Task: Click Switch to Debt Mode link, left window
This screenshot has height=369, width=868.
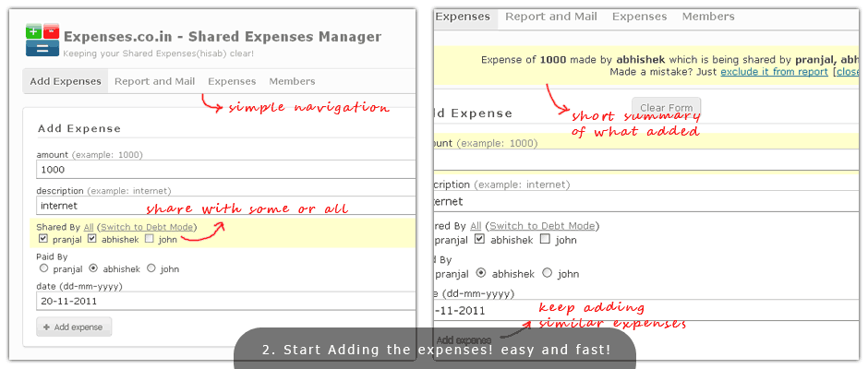Action: (x=147, y=227)
